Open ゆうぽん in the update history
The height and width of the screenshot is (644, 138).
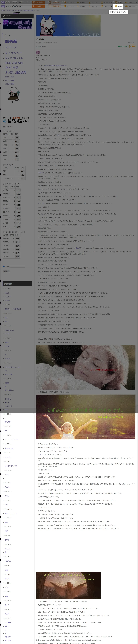pos(8,358)
